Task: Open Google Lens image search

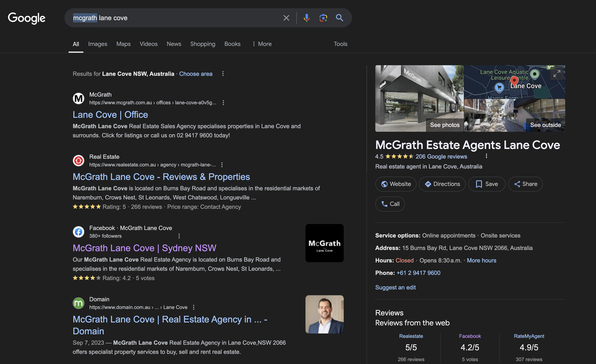Action: tap(323, 18)
